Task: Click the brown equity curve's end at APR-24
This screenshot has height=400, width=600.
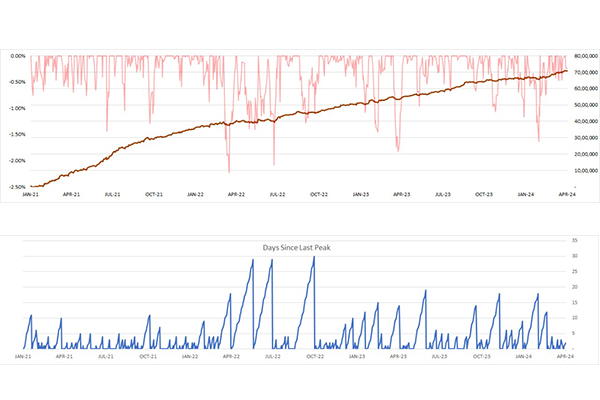Action: point(566,70)
